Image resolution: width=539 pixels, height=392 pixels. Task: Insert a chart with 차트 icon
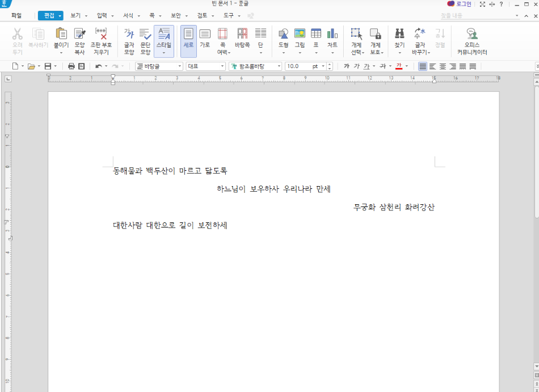click(x=332, y=33)
